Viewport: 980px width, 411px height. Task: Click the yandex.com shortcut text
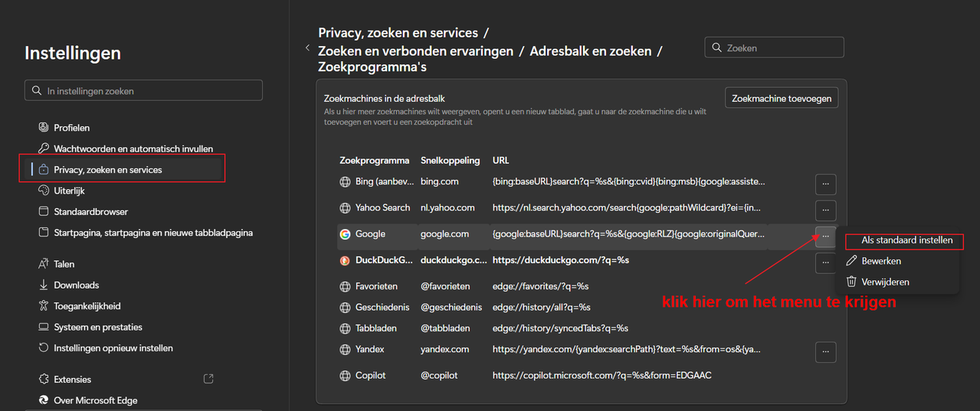point(444,349)
